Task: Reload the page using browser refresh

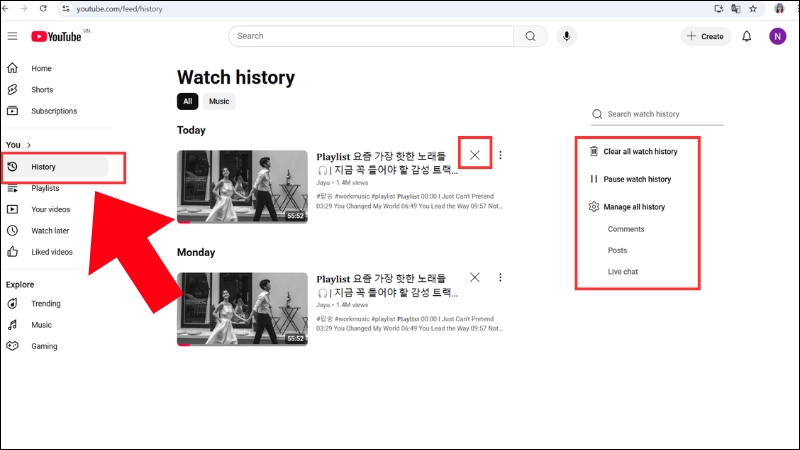Action: tap(44, 8)
